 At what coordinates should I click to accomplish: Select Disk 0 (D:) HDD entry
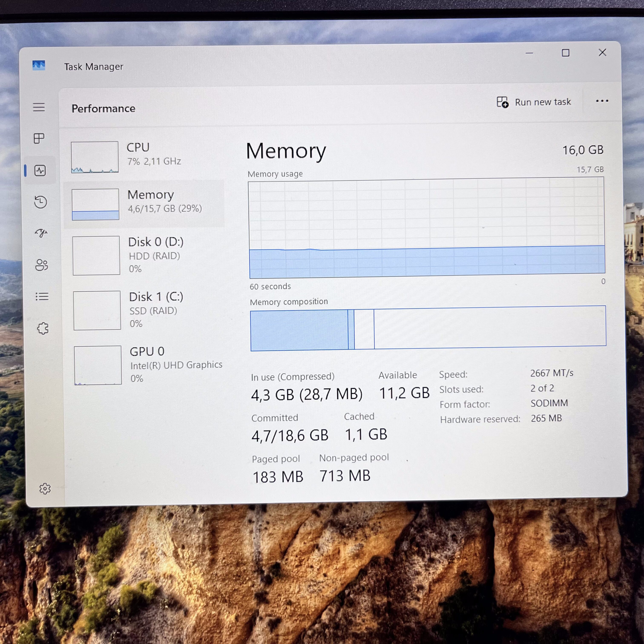[x=145, y=255]
